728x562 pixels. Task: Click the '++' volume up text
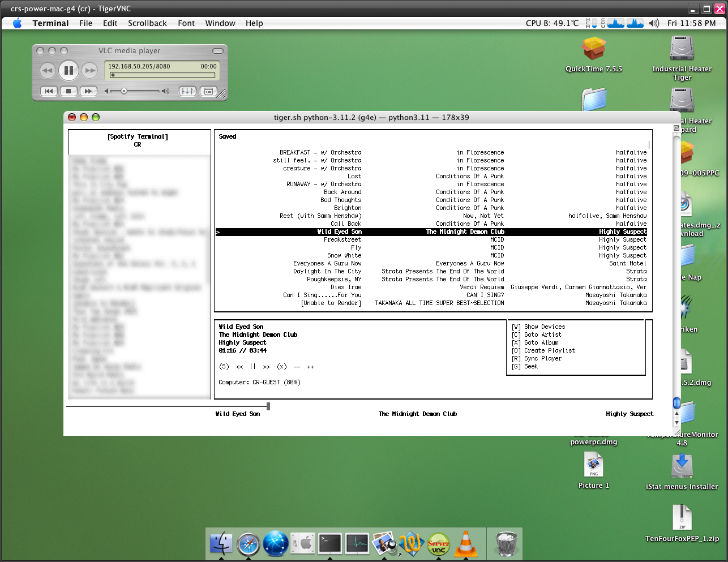tap(311, 367)
